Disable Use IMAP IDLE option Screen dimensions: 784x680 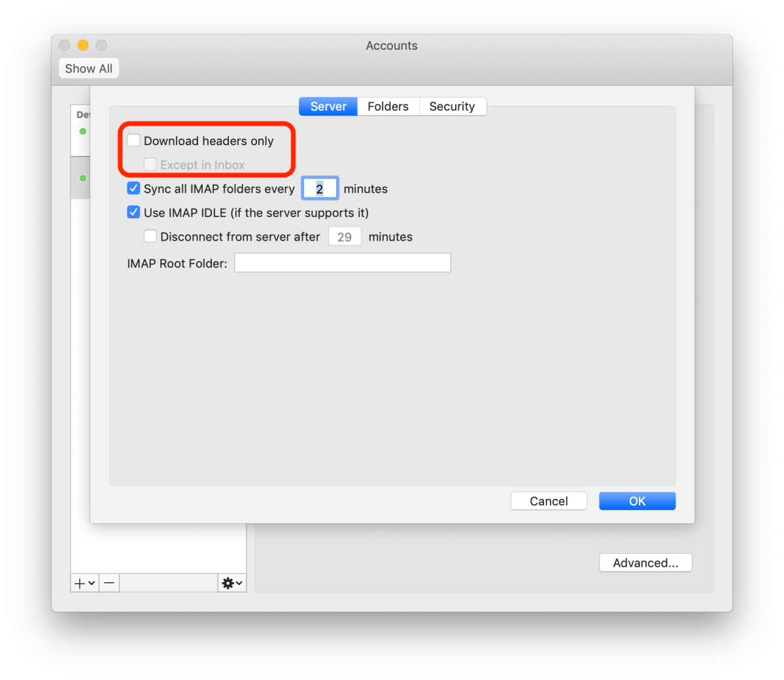133,212
